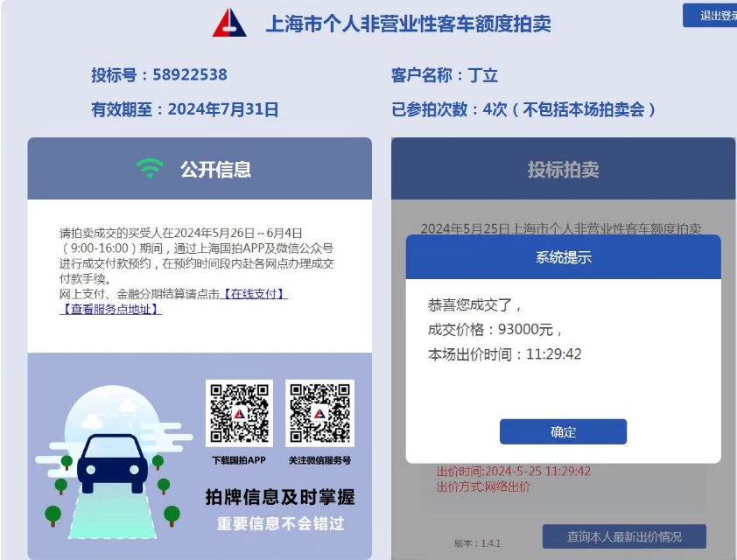Click the 退出登录 logout button
Screen dimensions: 737x560
[x=710, y=16]
